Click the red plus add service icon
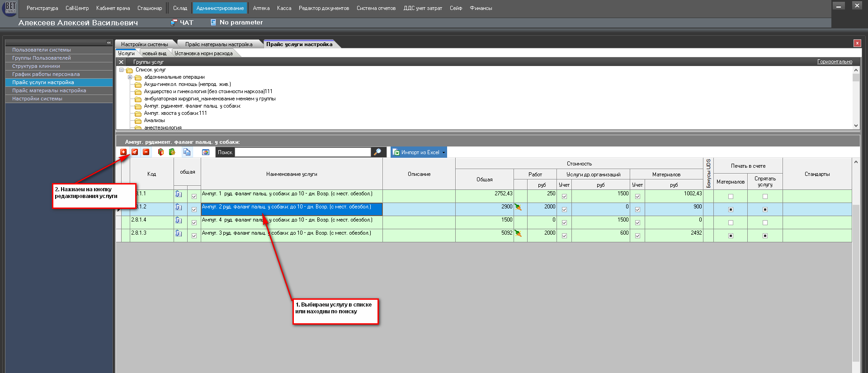The width and height of the screenshot is (868, 373). point(123,152)
